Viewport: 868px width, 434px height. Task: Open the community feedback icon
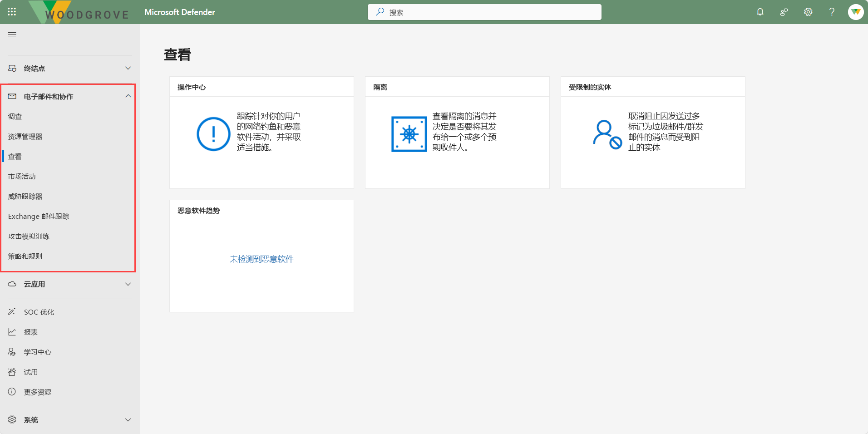click(784, 12)
